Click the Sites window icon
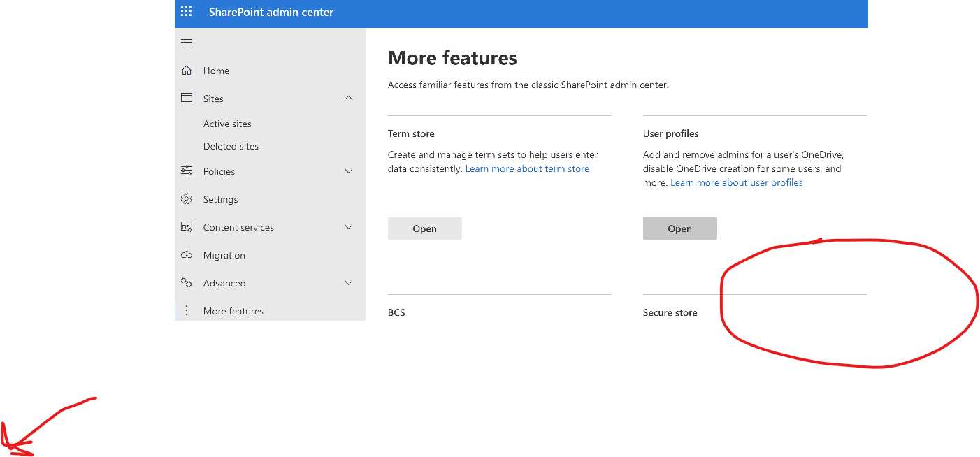980x457 pixels. coord(187,98)
